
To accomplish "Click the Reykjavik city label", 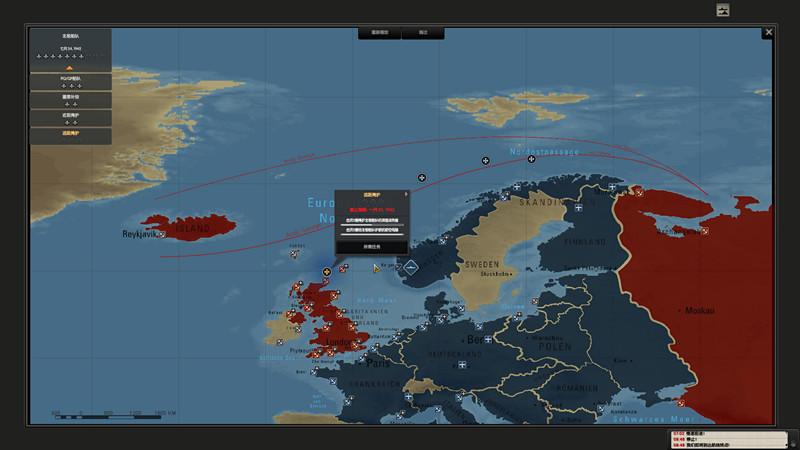I will (139, 234).
